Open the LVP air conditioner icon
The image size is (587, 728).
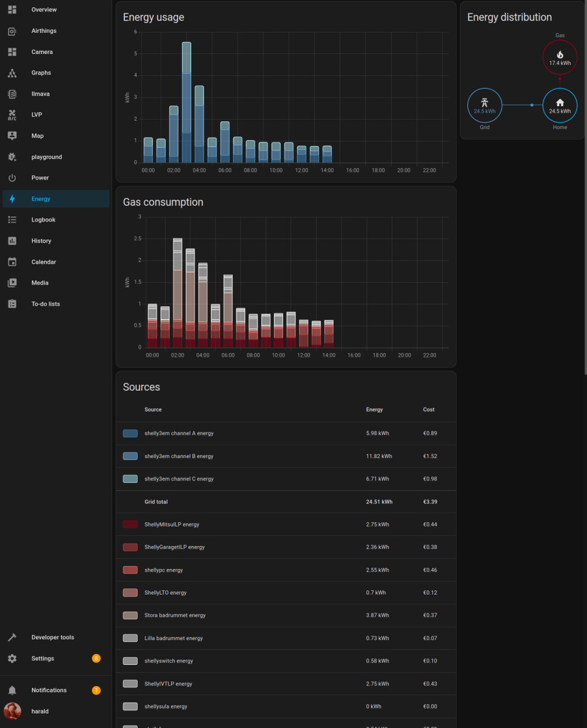tap(12, 115)
